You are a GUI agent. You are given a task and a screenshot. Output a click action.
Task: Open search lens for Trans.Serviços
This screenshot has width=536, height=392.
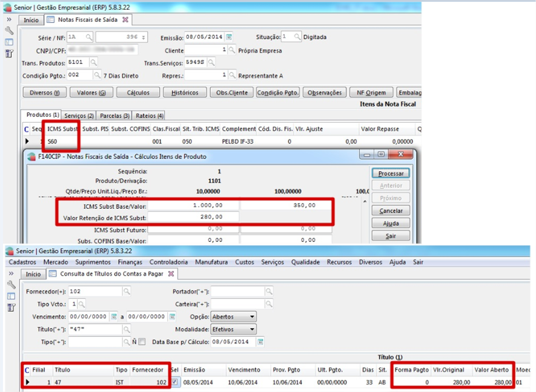(211, 62)
